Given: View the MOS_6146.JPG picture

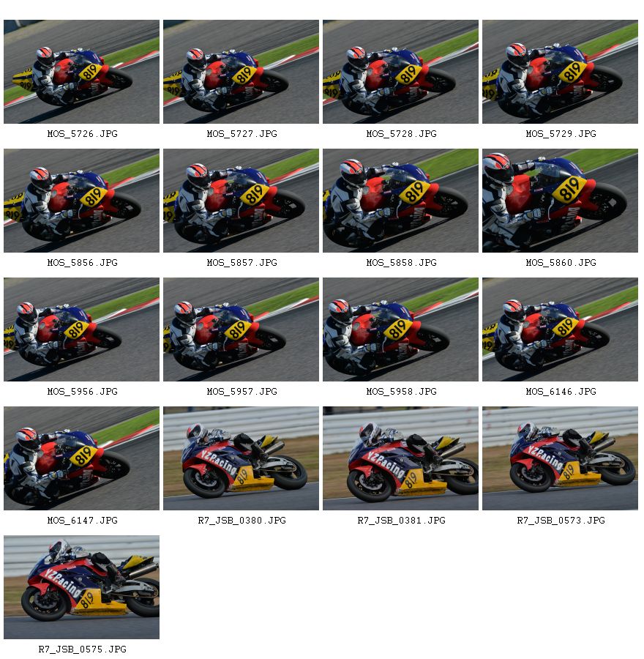Looking at the screenshot, I should point(560,329).
